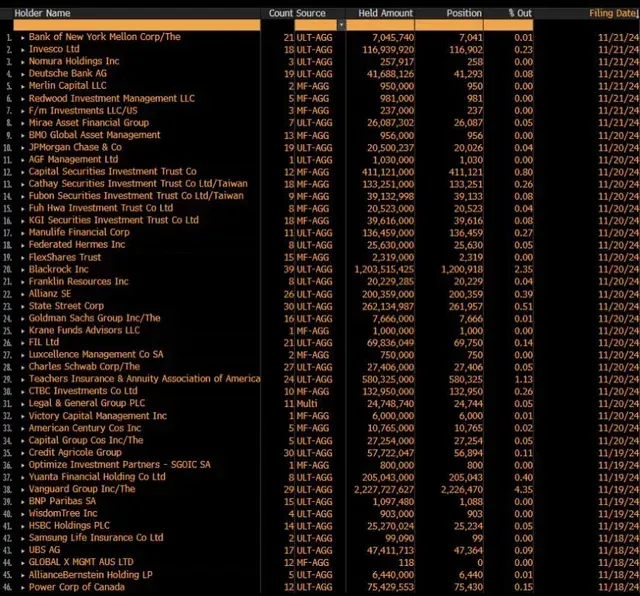
Task: Expand the State Street Corp row
Action: coord(23,307)
